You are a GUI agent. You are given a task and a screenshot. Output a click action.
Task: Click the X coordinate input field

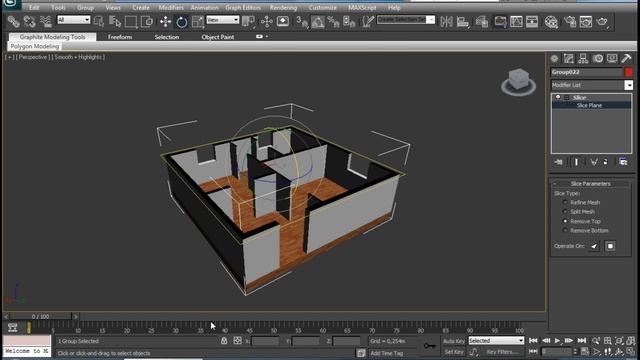click(x=265, y=341)
